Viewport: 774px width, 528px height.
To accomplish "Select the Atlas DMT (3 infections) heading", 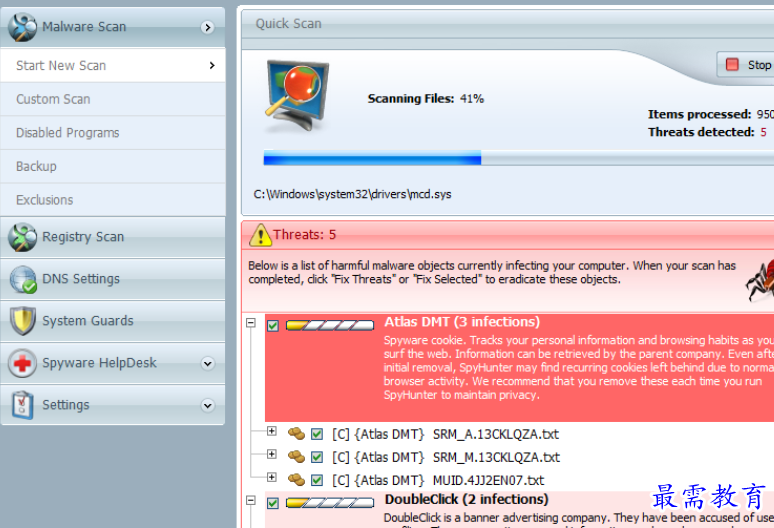I will click(462, 322).
